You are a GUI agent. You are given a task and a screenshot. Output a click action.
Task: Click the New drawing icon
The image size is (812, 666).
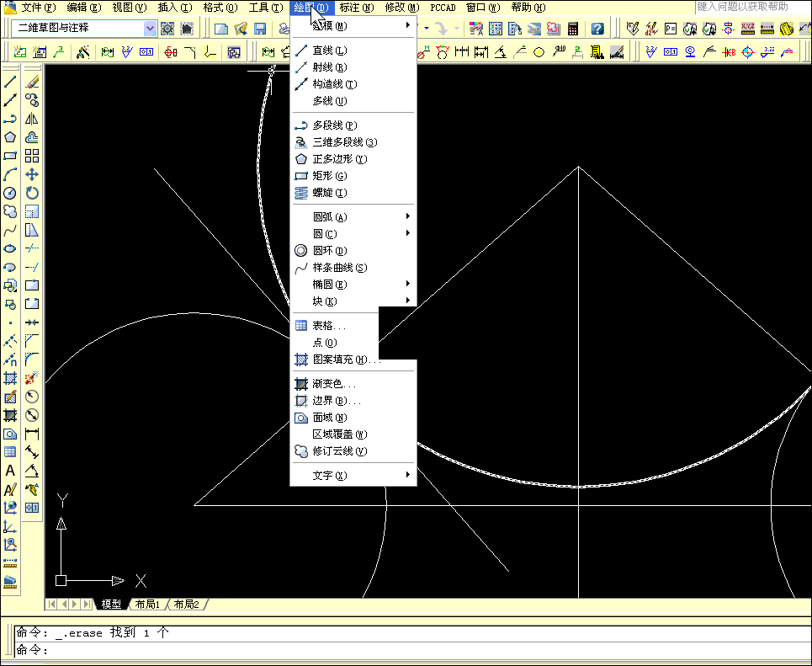click(x=221, y=28)
